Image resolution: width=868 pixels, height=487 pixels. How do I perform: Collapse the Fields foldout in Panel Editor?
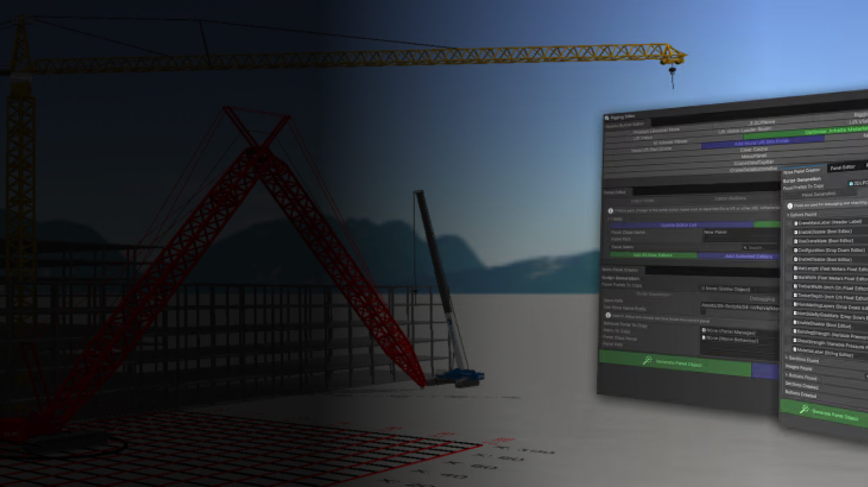click(609, 219)
